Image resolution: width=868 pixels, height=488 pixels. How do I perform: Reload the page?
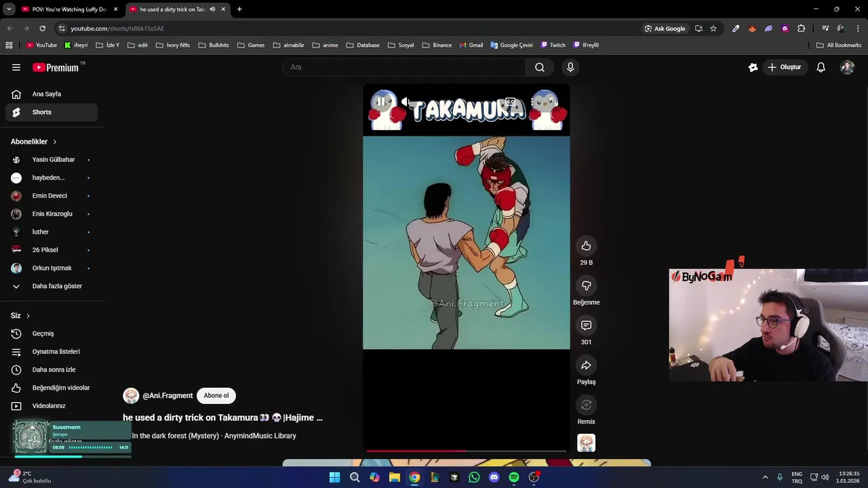[42, 28]
